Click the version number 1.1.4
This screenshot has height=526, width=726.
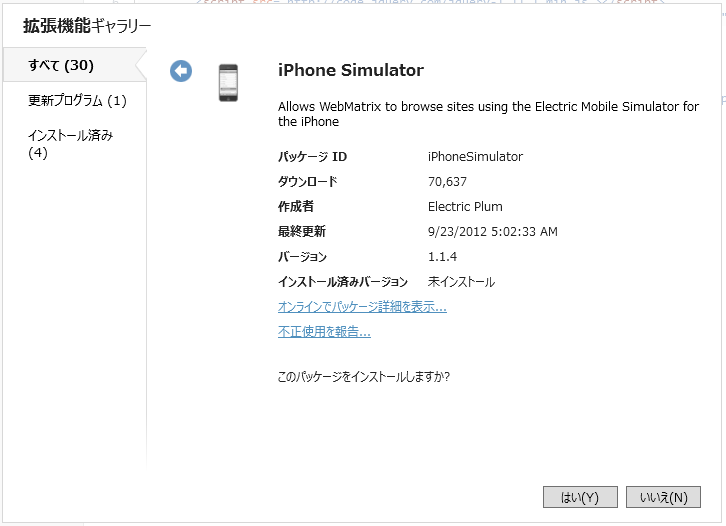coord(442,257)
